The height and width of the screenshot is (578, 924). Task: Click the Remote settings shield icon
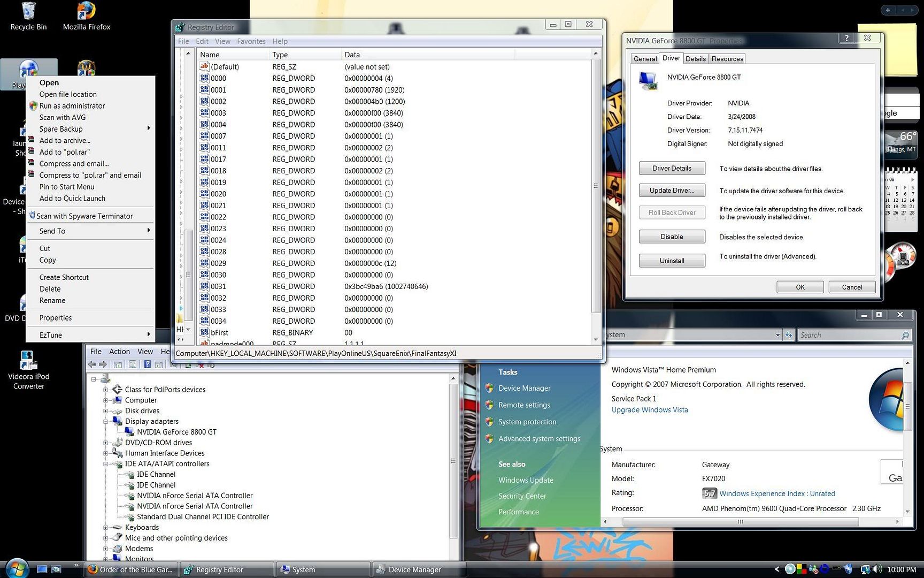point(489,405)
